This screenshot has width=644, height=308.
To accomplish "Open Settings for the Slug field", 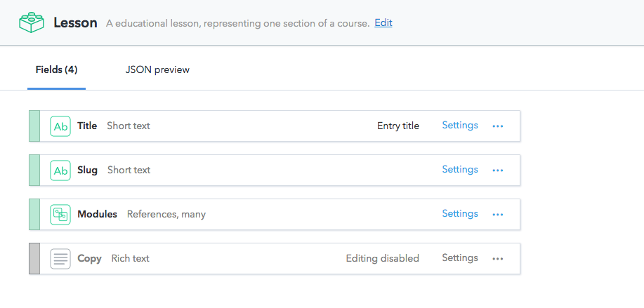I will (460, 170).
